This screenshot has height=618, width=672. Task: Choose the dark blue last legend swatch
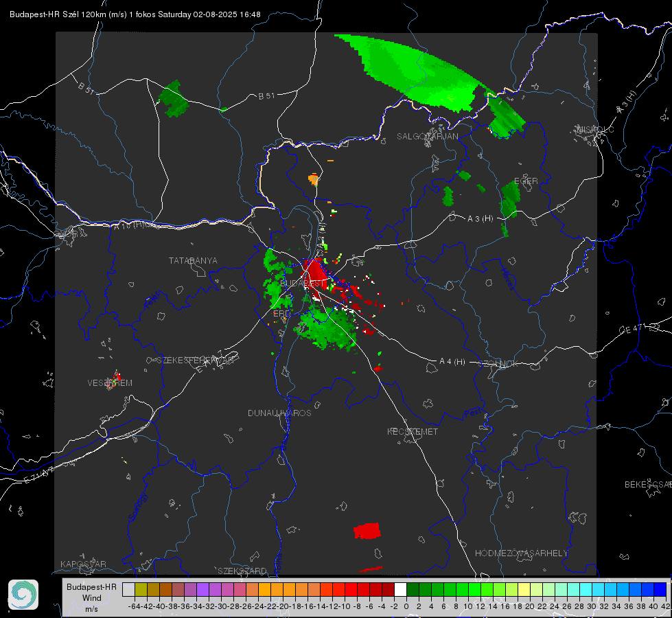(660, 589)
